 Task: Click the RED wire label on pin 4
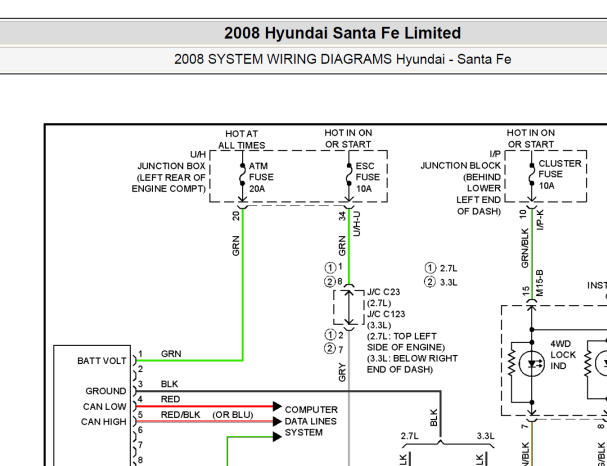[x=170, y=399]
